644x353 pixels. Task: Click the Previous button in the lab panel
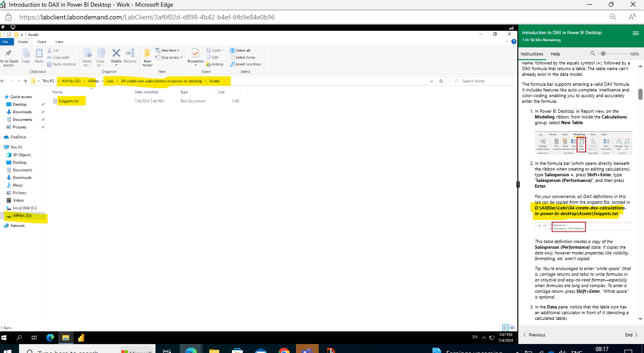click(x=534, y=335)
